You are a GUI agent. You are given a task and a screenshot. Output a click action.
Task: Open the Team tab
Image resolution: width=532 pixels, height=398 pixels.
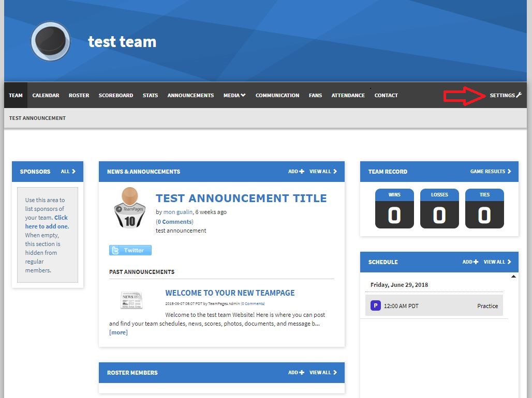point(16,95)
